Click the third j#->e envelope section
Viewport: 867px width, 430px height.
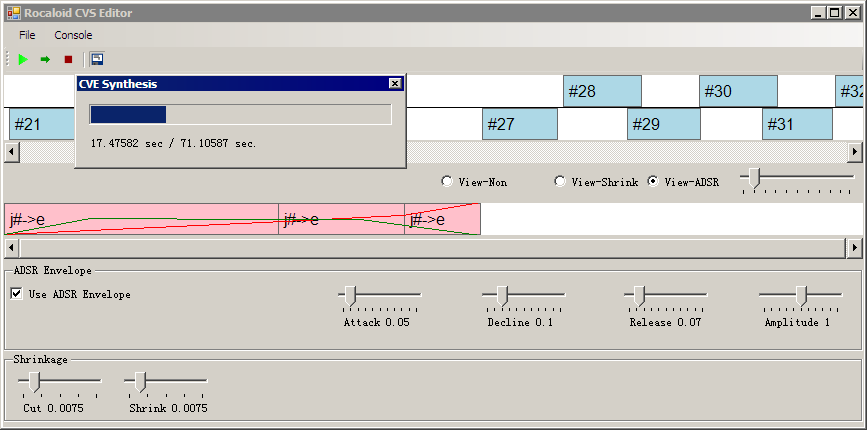(x=443, y=219)
